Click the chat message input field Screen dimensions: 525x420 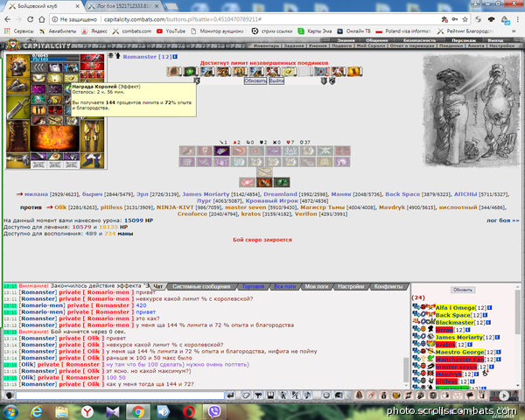(120, 395)
